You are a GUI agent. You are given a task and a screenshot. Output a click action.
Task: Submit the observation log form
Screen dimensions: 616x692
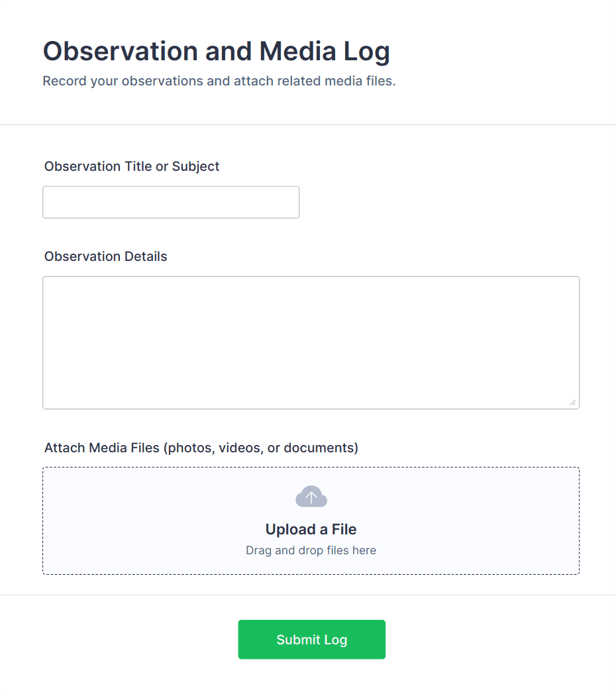tap(311, 639)
